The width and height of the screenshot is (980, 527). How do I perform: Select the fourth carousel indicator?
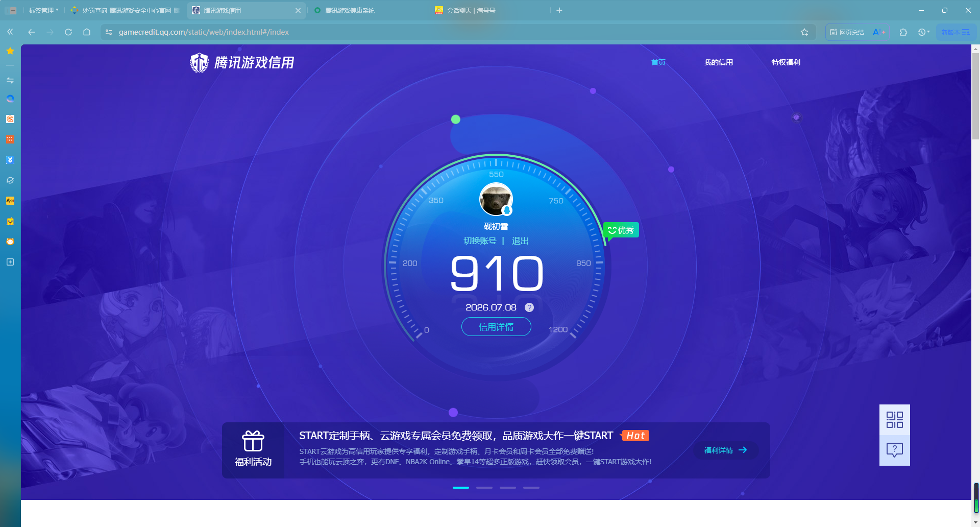pyautogui.click(x=531, y=488)
